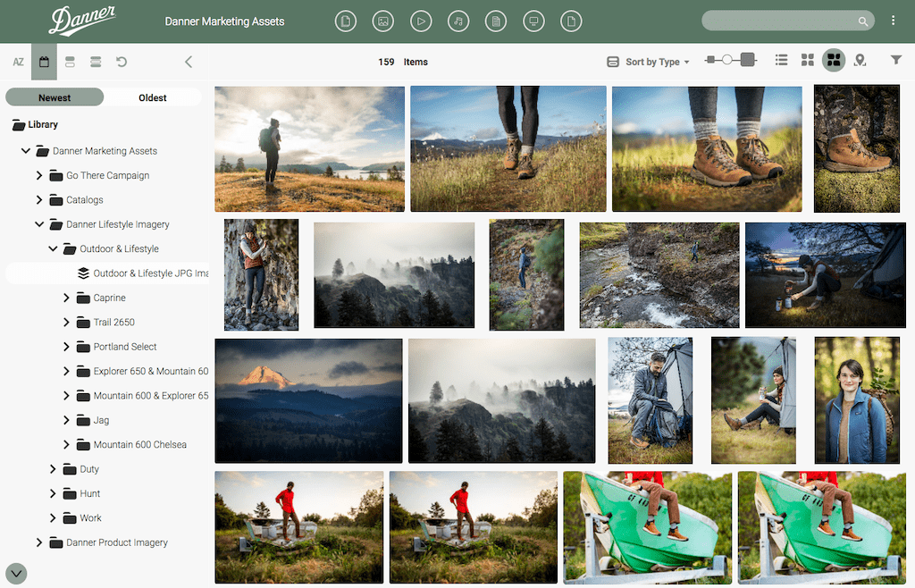Select the Newest sort order

(55, 97)
